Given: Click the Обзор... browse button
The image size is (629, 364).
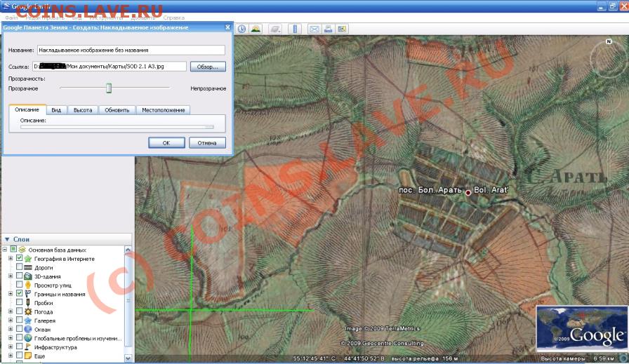Looking at the screenshot, I should click(207, 67).
